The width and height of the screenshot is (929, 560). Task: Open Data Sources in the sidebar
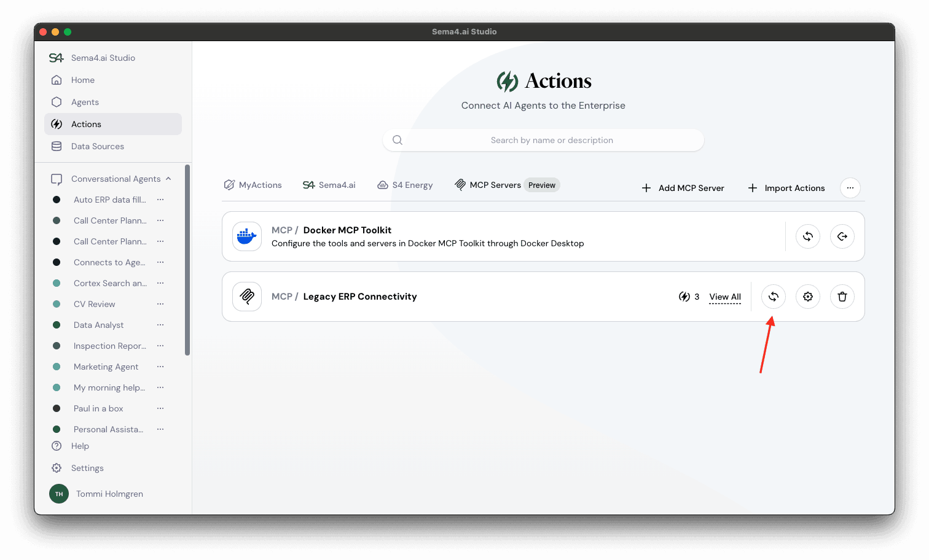pos(97,146)
